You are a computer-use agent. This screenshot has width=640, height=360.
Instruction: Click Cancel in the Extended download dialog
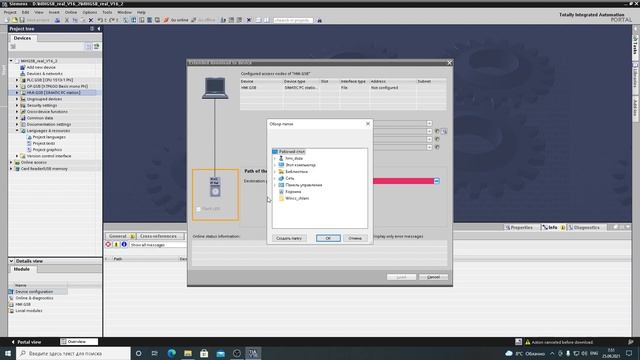pos(433,277)
